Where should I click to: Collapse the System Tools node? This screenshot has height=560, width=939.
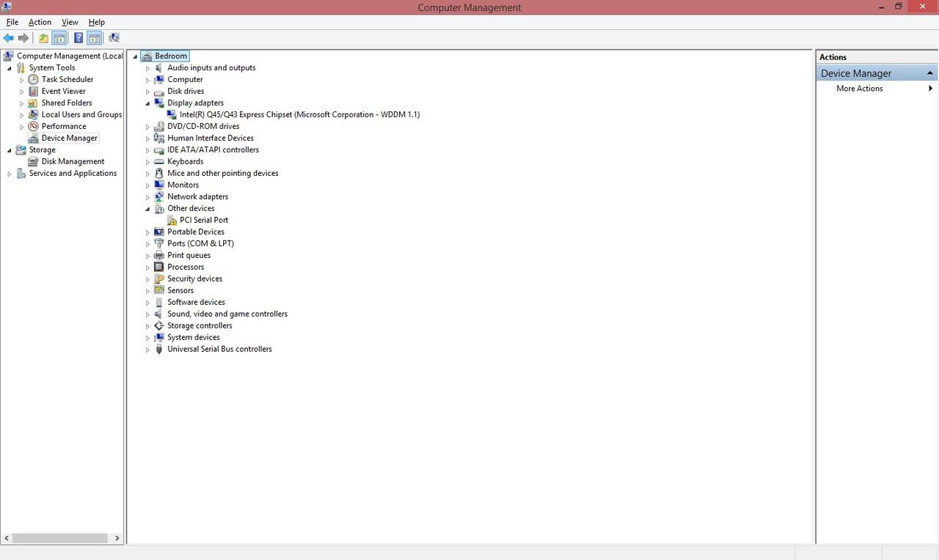click(x=10, y=68)
